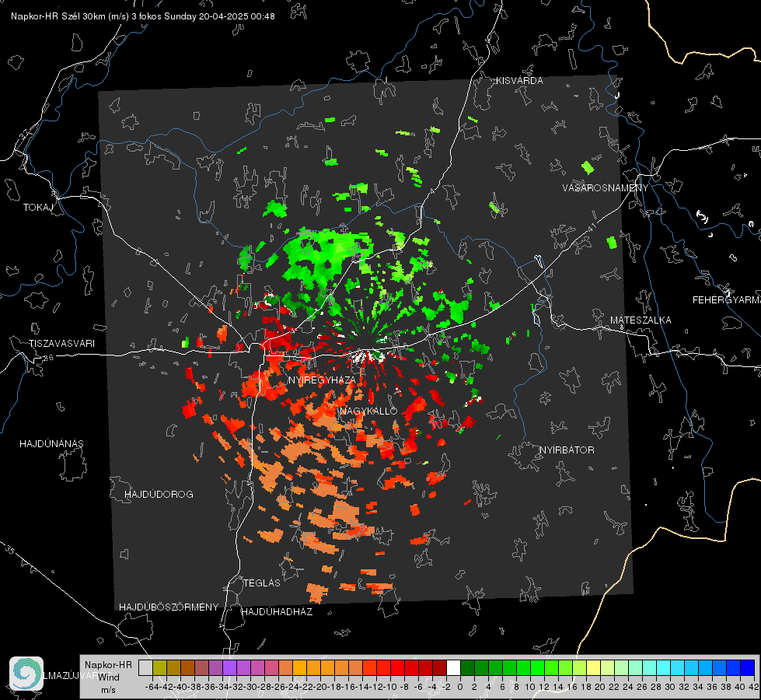Click the MÁTÉSZALKA city label
Screen dimensions: 761x700
[641, 320]
